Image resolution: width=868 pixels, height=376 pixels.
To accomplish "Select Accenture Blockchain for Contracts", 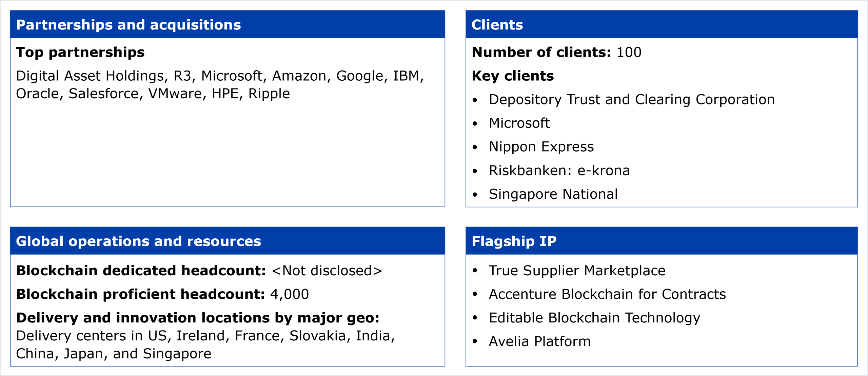I will click(607, 294).
